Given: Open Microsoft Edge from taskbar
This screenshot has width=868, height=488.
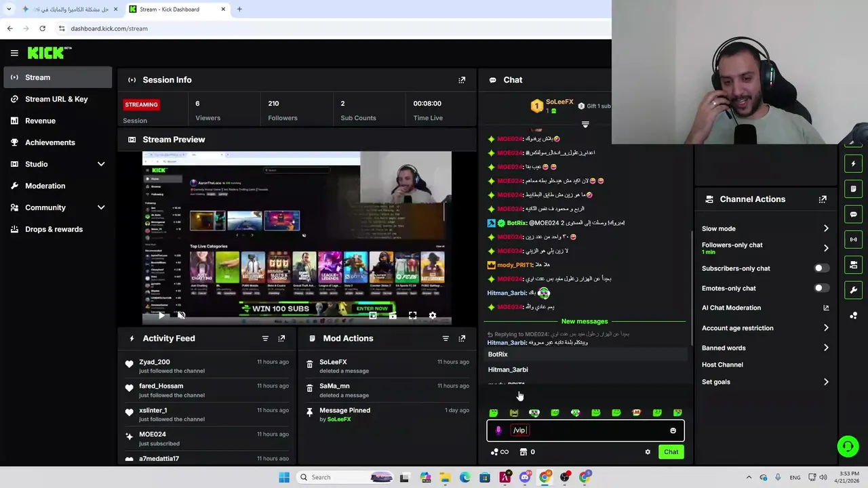Looking at the screenshot, I should coord(465,477).
